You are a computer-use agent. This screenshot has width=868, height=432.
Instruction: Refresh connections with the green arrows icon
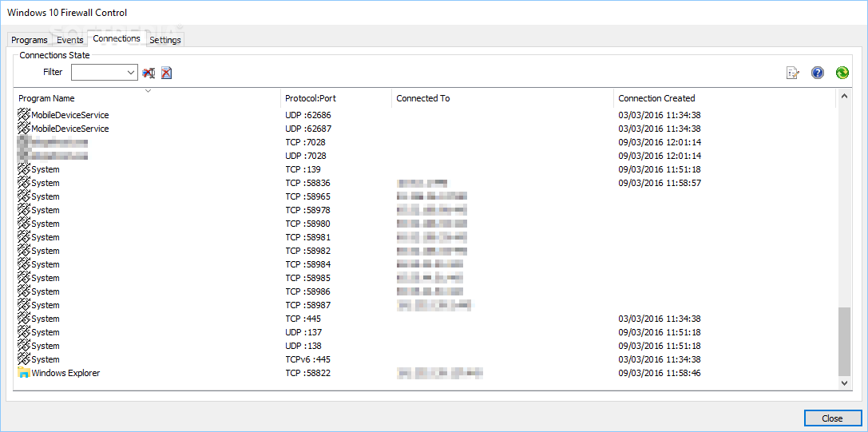point(842,73)
